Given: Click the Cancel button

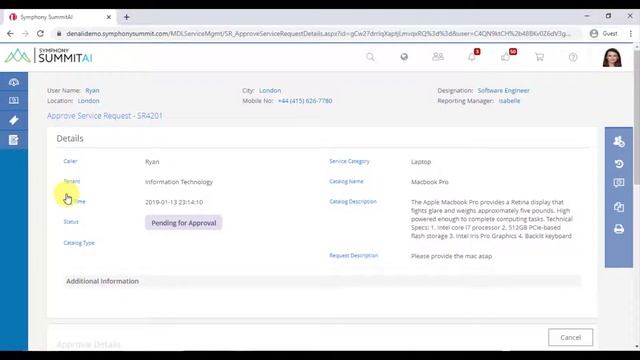Looking at the screenshot, I should click(x=571, y=338).
